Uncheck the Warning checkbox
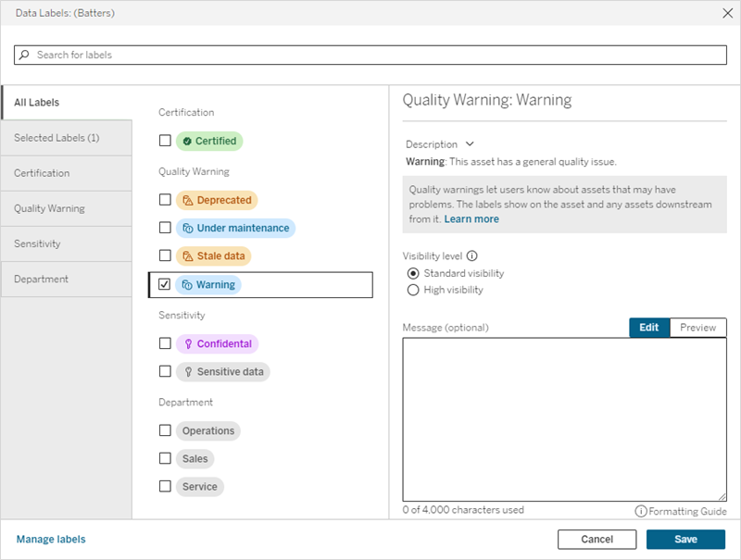741x560 pixels. pyautogui.click(x=165, y=284)
